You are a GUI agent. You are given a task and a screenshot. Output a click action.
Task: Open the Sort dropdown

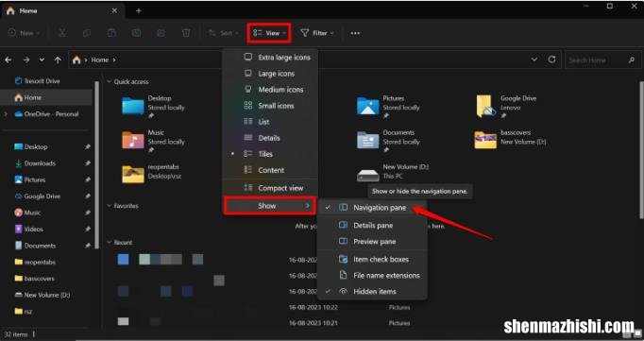[223, 33]
